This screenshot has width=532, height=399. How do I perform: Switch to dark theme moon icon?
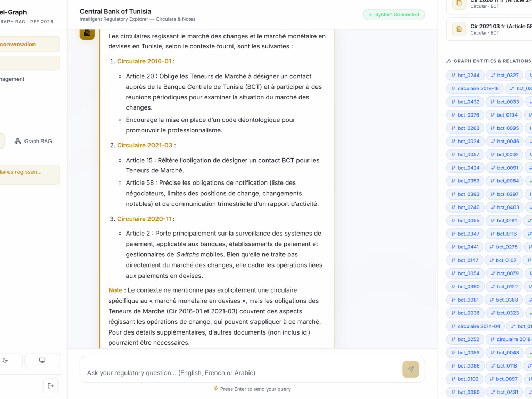click(5, 360)
